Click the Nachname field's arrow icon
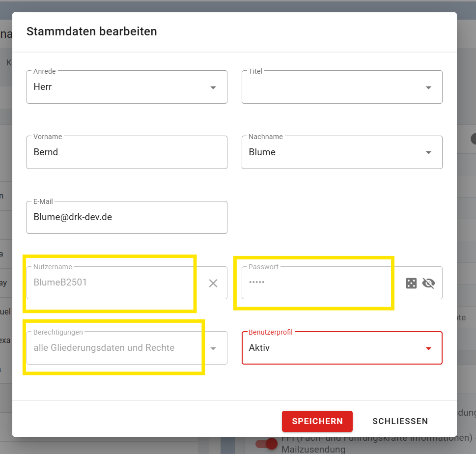The image size is (476, 454). [428, 152]
